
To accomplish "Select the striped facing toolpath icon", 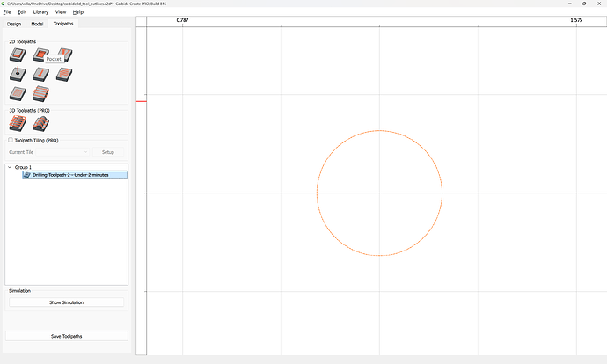I will (40, 93).
